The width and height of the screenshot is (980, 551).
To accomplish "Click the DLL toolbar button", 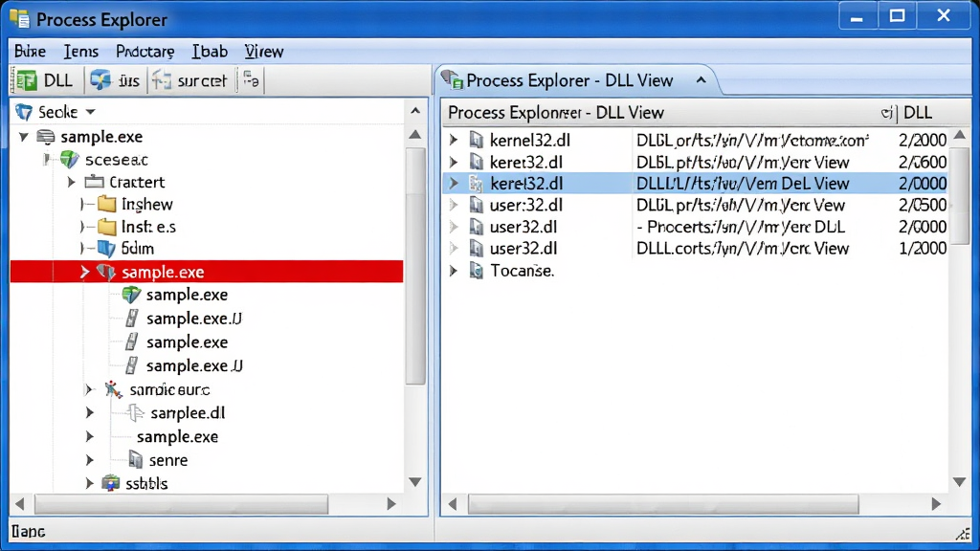I will click(45, 80).
